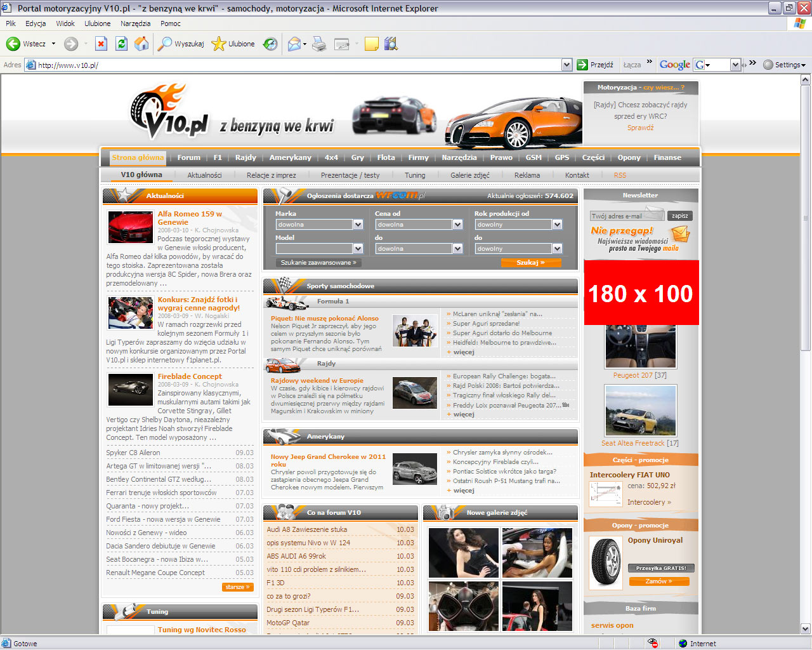This screenshot has height=650, width=812.
Task: Click the security shield status bar icon
Action: point(653,643)
